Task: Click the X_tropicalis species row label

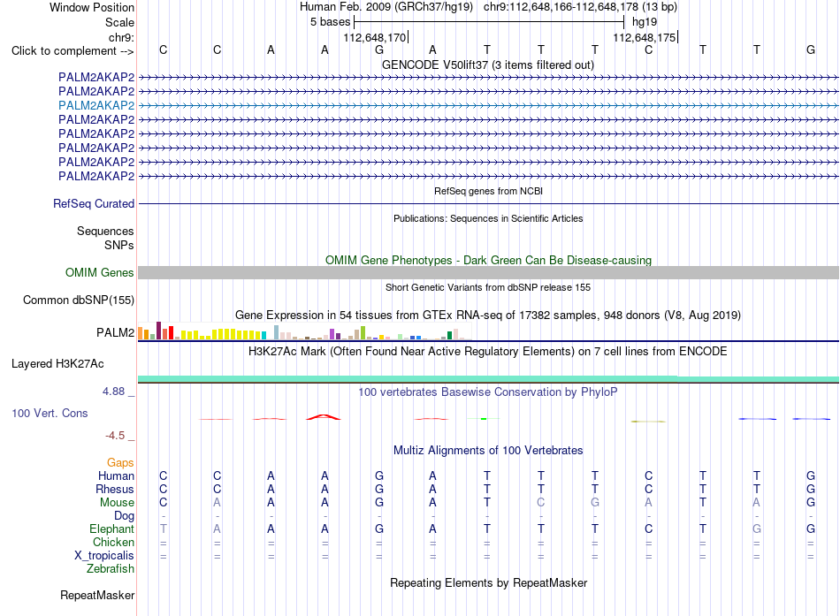Action: (104, 556)
